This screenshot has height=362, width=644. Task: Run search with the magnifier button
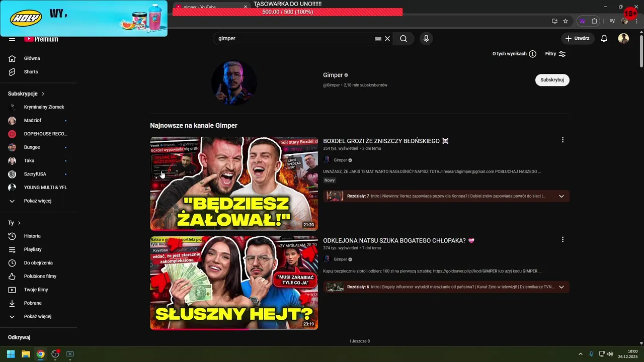coord(404,38)
